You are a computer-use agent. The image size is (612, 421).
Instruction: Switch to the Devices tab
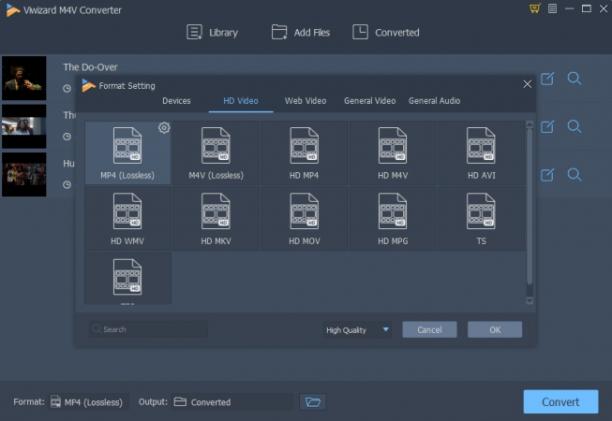pyautogui.click(x=176, y=101)
